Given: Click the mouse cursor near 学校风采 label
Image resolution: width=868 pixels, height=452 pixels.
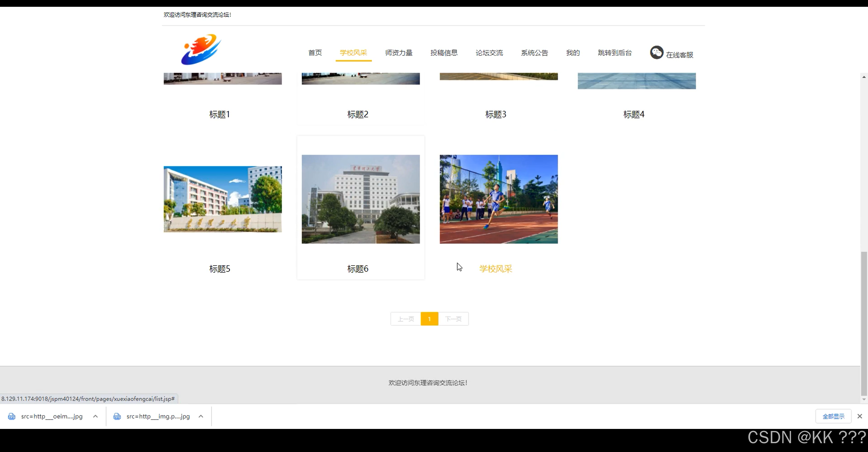Looking at the screenshot, I should (x=459, y=267).
